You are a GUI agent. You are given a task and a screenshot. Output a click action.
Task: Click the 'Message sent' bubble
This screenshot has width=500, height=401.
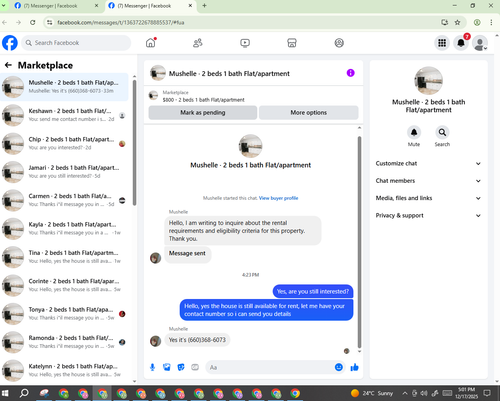(187, 254)
